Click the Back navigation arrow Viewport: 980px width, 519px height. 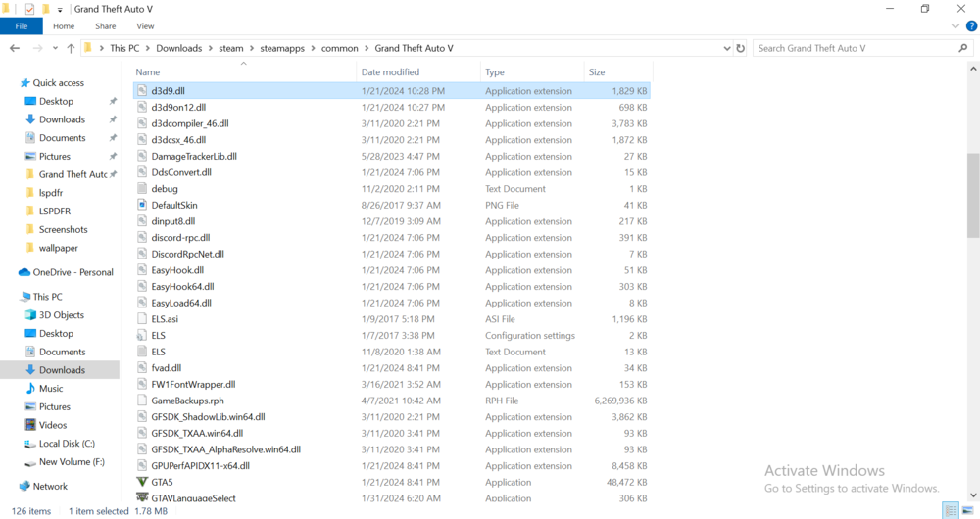click(15, 48)
